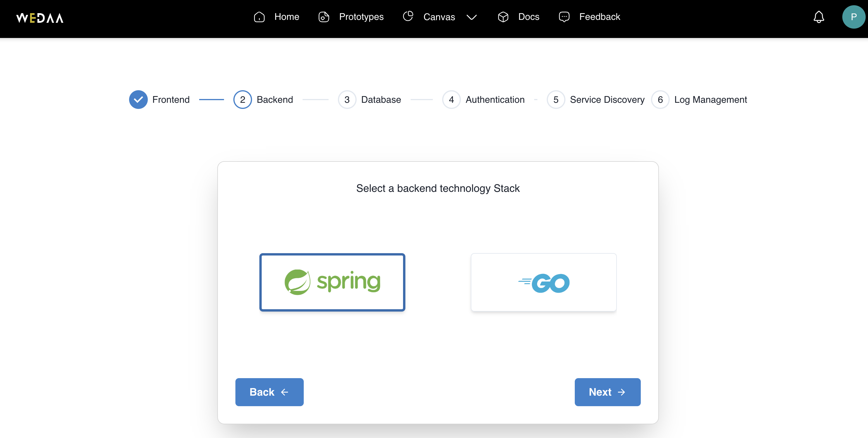Click step 2 circle for Backend
The image size is (868, 438).
(x=243, y=99)
